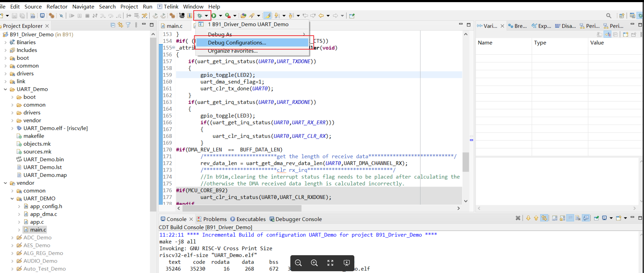Image resolution: width=644 pixels, height=273 pixels.
Task: Choose 1 B91_Driver_Demo UART_Demo launch entry
Action: coord(248,25)
